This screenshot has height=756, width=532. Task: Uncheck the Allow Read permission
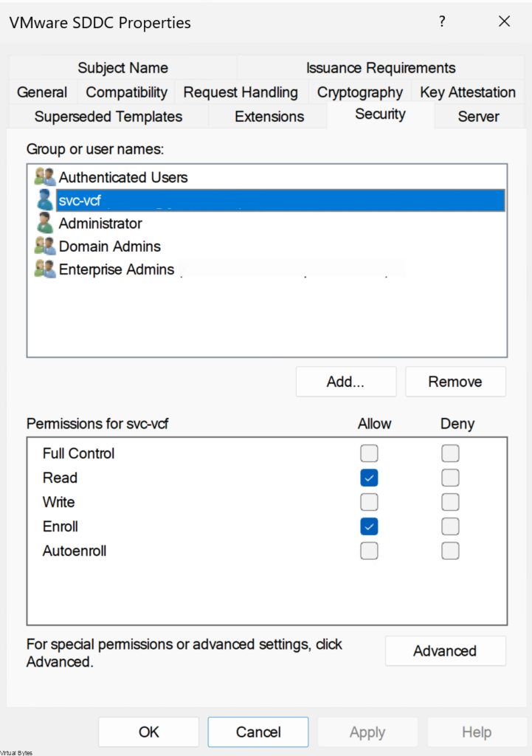pyautogui.click(x=369, y=478)
